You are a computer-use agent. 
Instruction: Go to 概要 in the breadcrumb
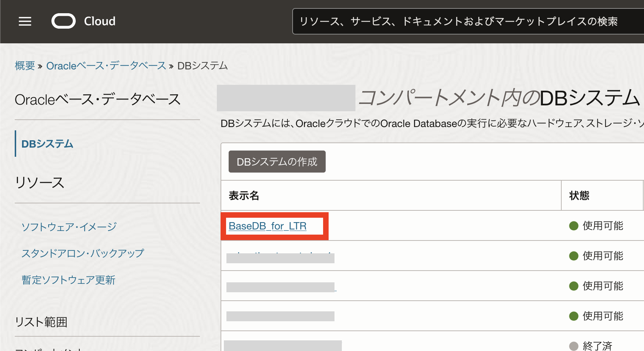25,66
